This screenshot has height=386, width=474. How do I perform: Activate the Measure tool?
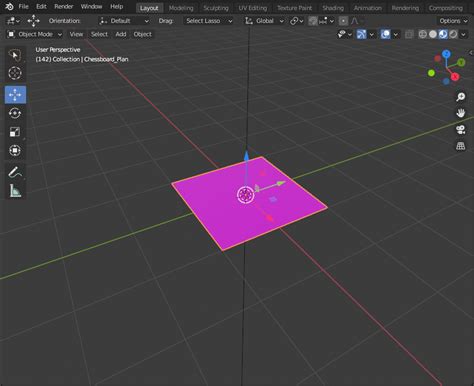click(x=15, y=191)
